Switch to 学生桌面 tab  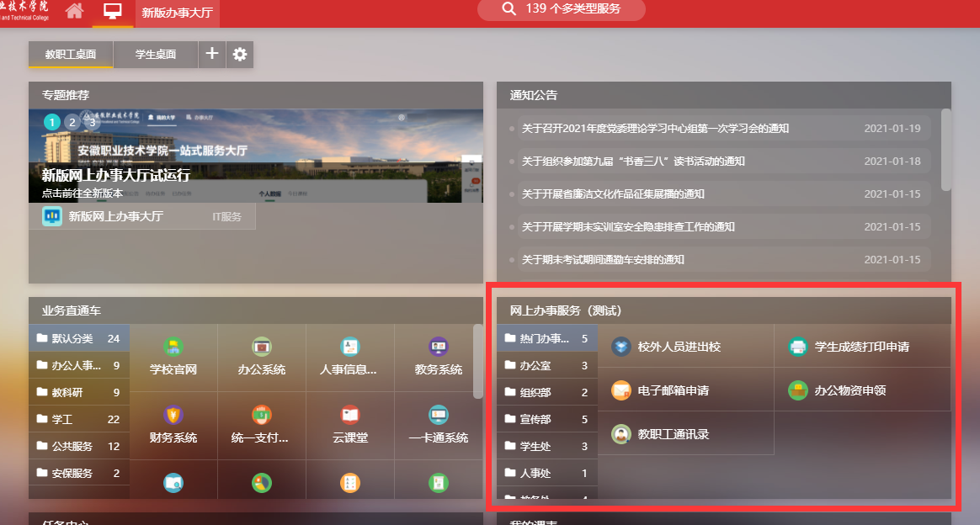click(156, 55)
